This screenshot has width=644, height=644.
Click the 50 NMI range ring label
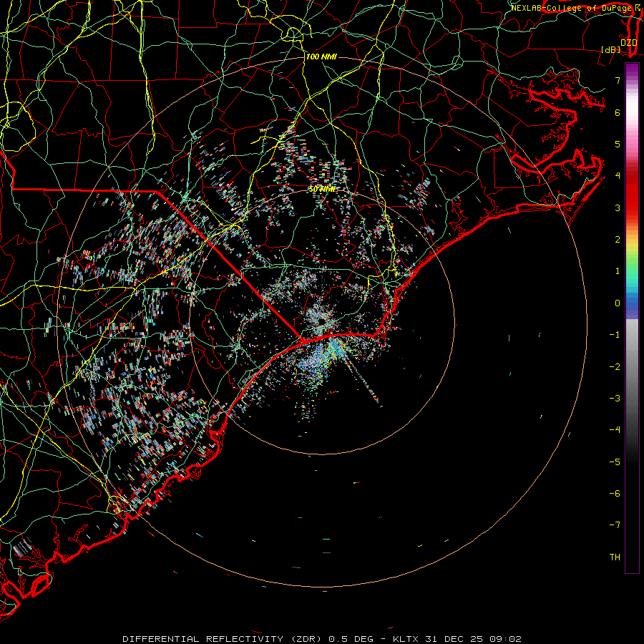pos(322,190)
